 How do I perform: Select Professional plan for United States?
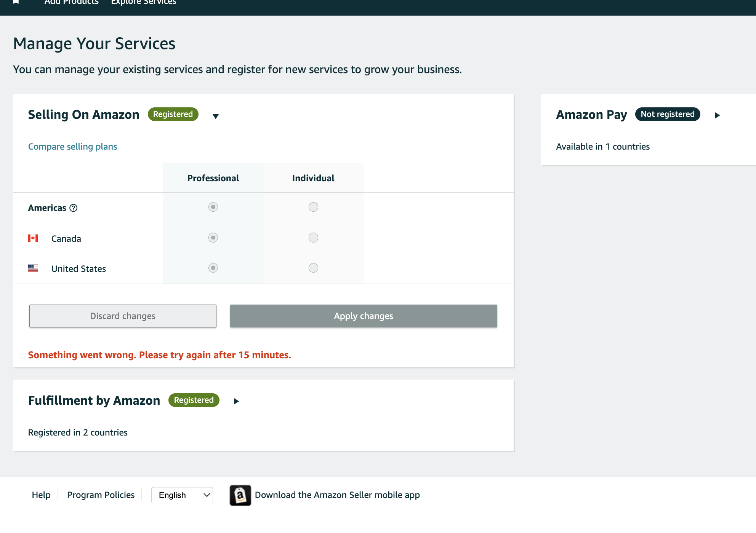coord(213,268)
